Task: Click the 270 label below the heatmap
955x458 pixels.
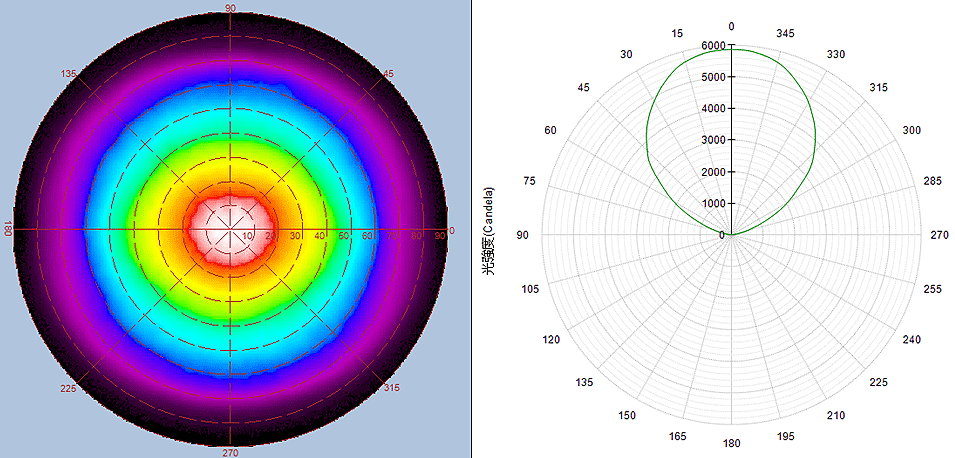Action: click(231, 452)
